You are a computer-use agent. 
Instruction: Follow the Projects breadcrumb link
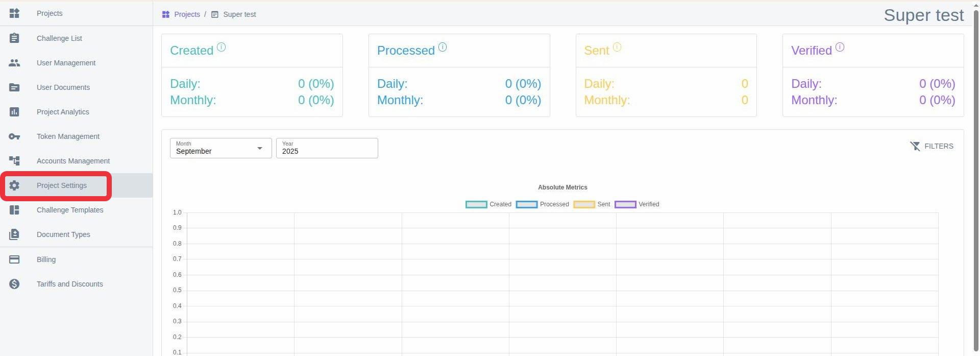[187, 14]
